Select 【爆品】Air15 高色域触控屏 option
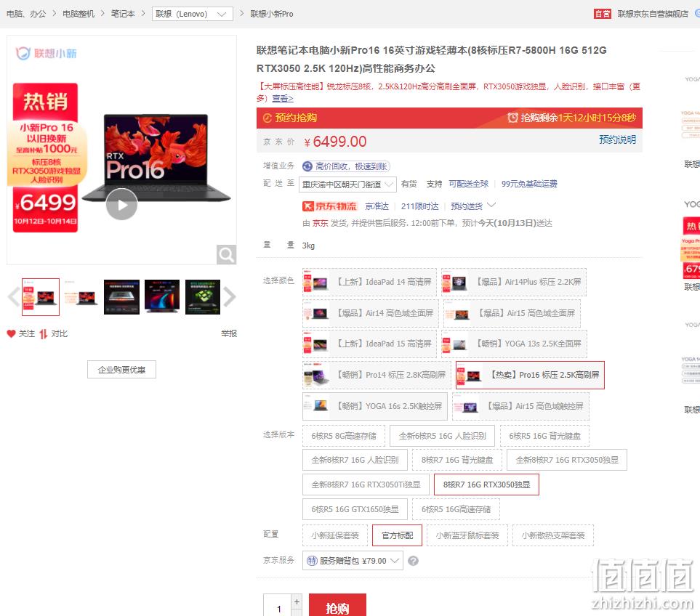The image size is (700, 616). click(x=520, y=406)
